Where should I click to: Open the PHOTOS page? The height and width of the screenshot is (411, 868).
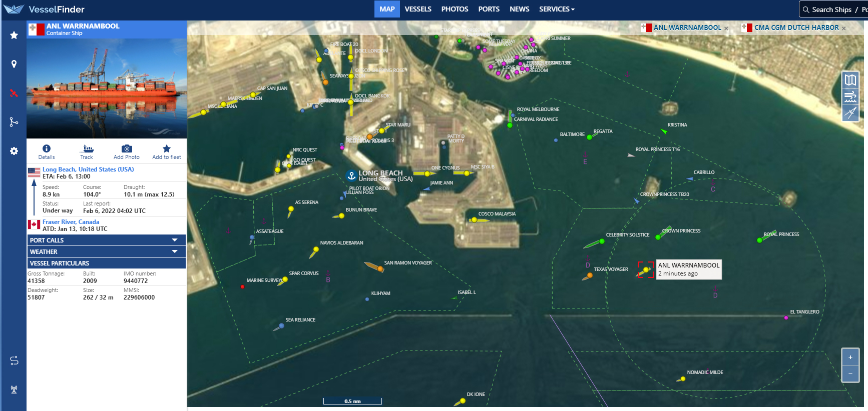(455, 9)
